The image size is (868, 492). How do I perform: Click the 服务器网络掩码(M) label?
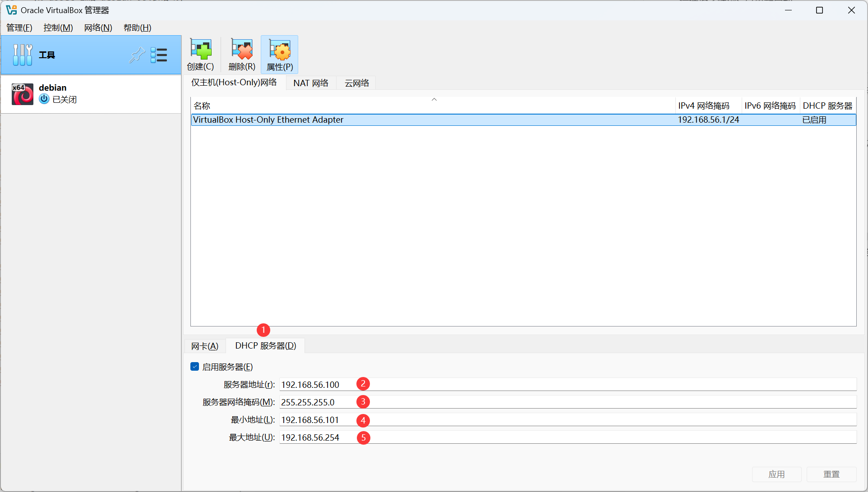click(x=239, y=402)
